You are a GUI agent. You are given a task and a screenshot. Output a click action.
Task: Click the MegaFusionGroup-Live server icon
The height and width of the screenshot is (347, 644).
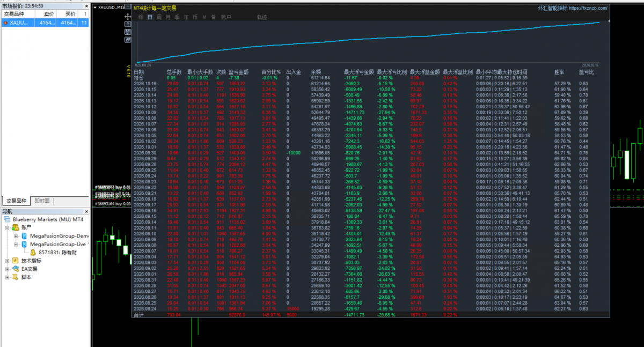[x=24, y=244]
